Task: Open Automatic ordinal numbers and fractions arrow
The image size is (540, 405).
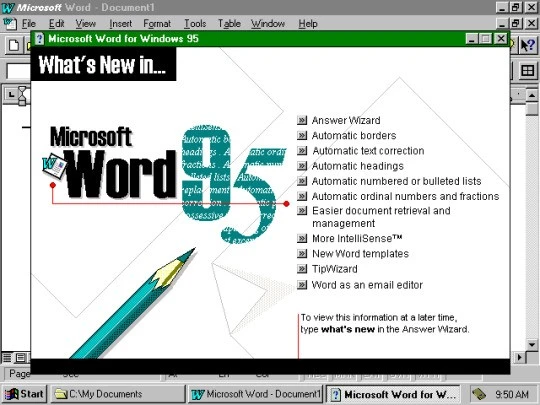Action: [x=302, y=196]
